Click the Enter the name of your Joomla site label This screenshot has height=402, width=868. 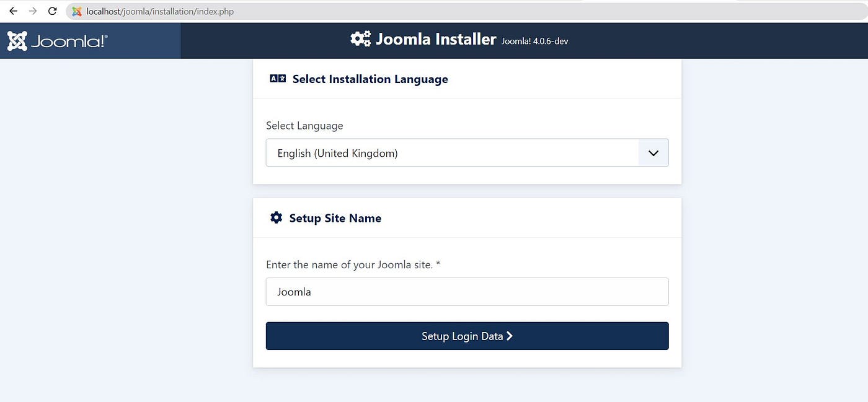[353, 264]
